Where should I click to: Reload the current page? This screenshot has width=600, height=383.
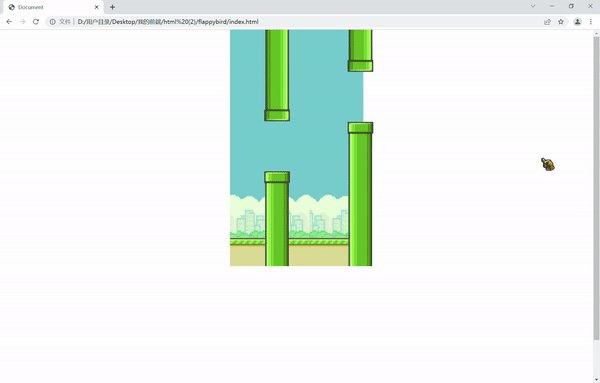(x=36, y=22)
